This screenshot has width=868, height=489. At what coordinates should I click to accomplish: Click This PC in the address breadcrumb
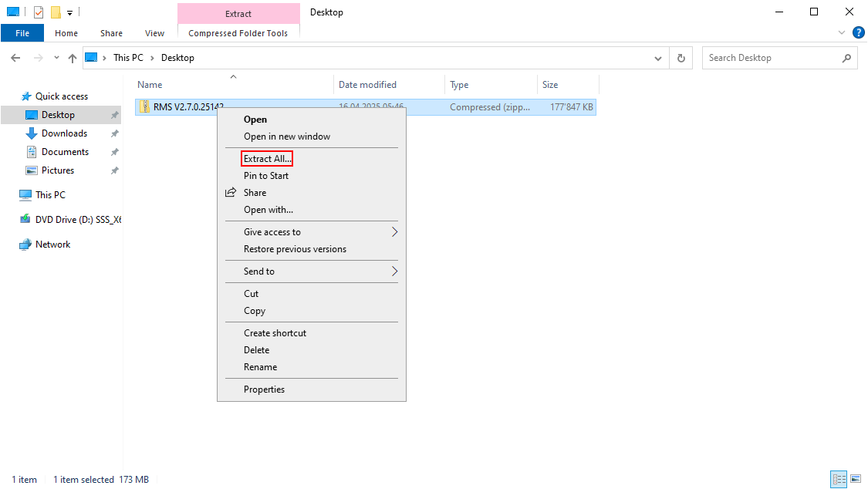(128, 58)
